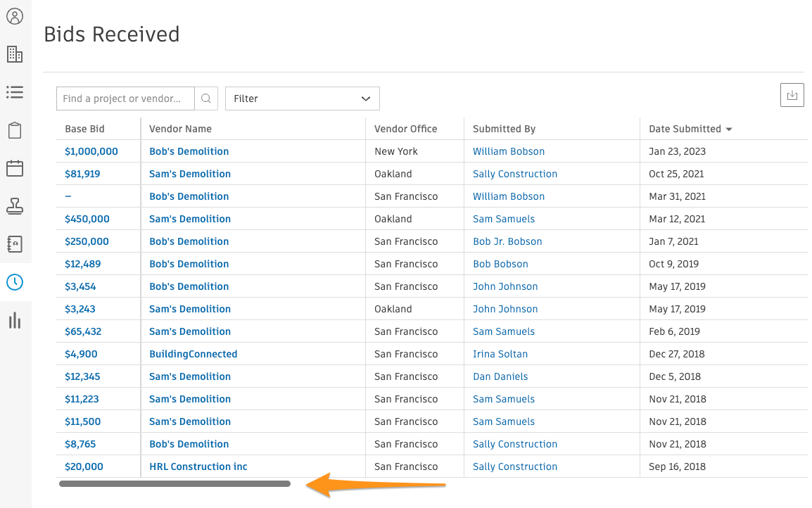Click the Base Bid column header

[85, 129]
